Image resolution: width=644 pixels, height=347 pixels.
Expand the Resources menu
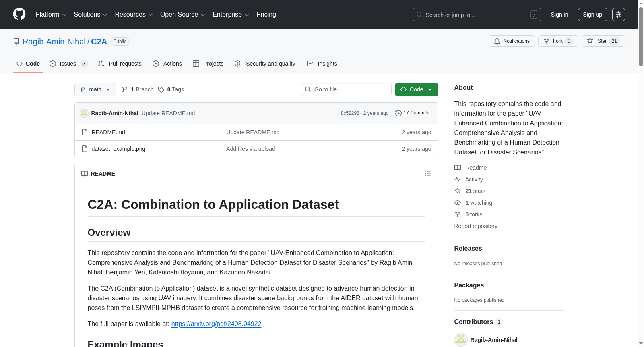(x=134, y=15)
